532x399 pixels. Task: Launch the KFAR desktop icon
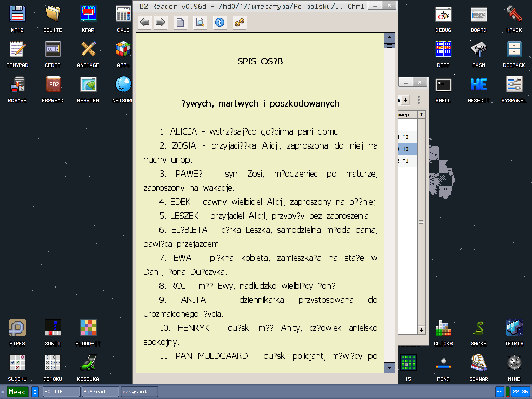88,17
